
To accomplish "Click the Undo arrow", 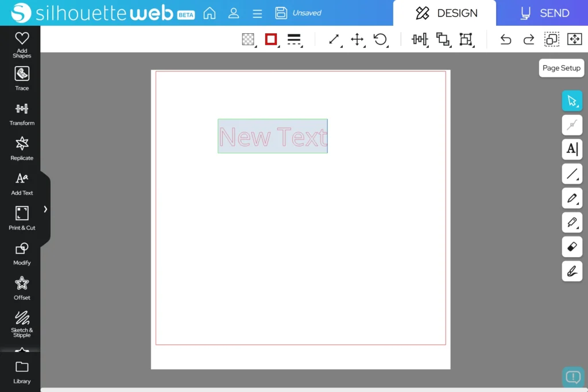I will (x=505, y=40).
